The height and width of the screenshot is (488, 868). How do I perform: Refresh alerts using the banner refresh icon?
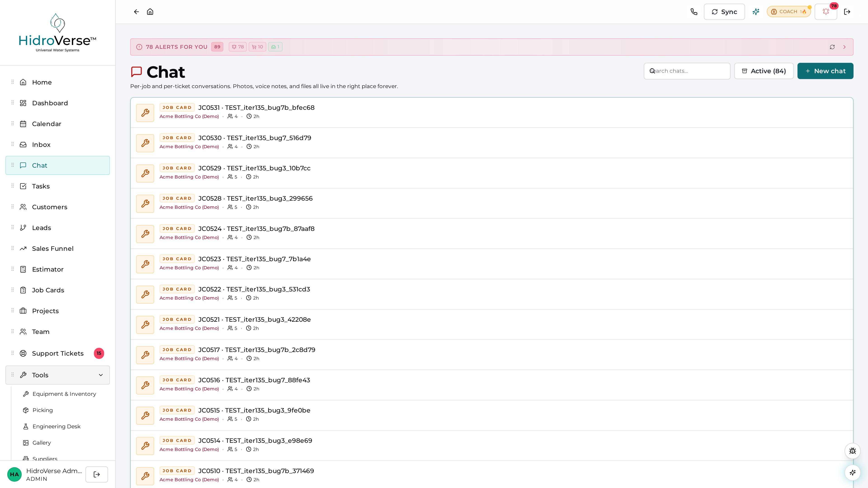(x=832, y=47)
